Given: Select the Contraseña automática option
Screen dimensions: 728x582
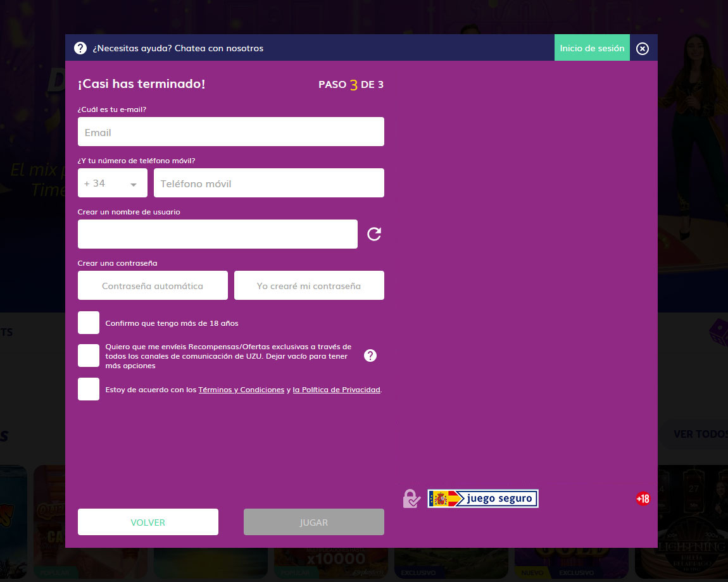Looking at the screenshot, I should click(153, 286).
